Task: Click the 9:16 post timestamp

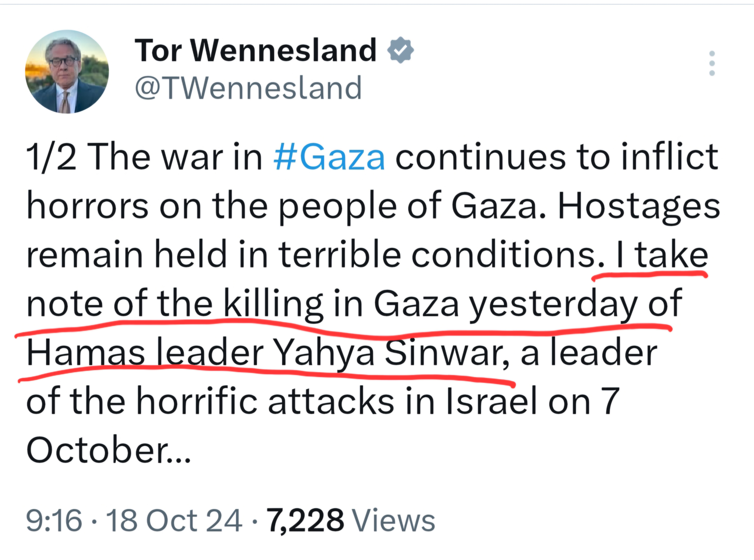Action: (x=54, y=521)
